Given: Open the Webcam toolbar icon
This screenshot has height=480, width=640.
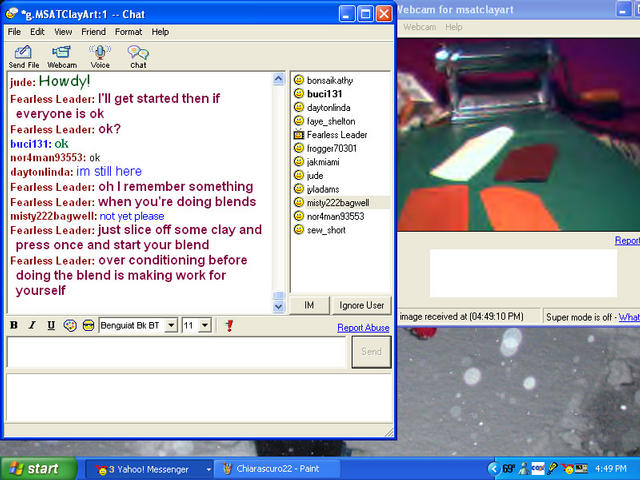Looking at the screenshot, I should [x=62, y=57].
